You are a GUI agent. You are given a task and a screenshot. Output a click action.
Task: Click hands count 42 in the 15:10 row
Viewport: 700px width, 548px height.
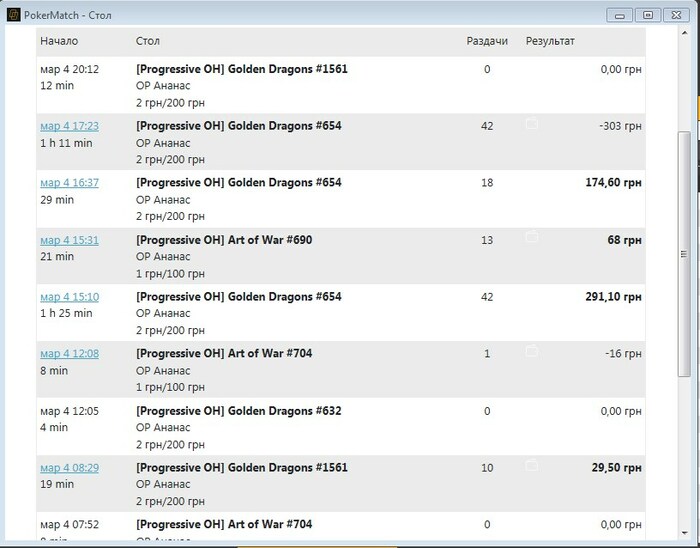pyautogui.click(x=487, y=297)
